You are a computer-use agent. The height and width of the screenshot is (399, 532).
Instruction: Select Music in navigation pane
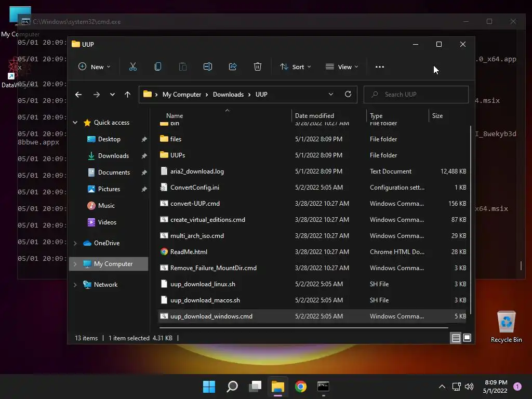[106, 206]
